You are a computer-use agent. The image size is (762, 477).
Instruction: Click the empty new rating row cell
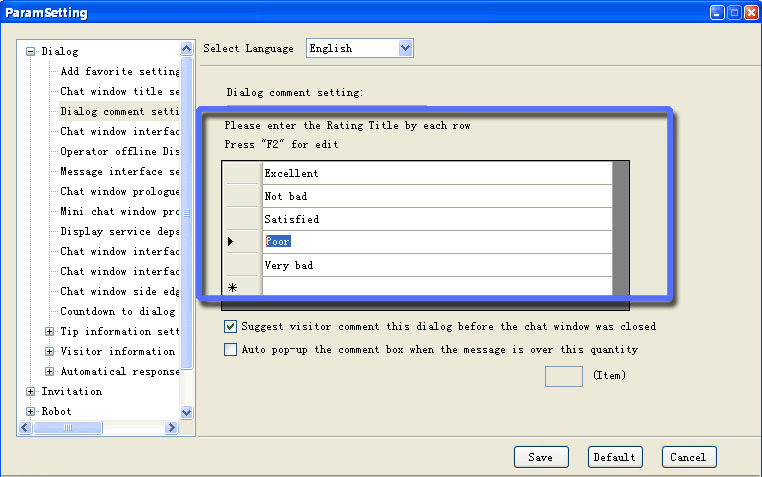pos(437,287)
